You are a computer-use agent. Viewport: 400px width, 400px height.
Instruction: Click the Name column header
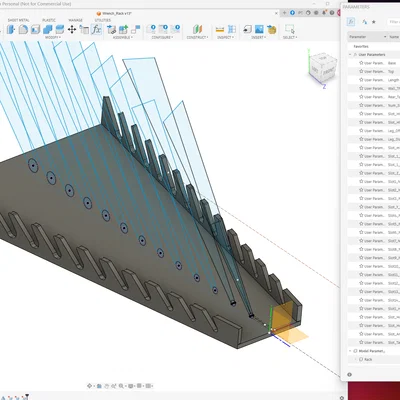394,37
